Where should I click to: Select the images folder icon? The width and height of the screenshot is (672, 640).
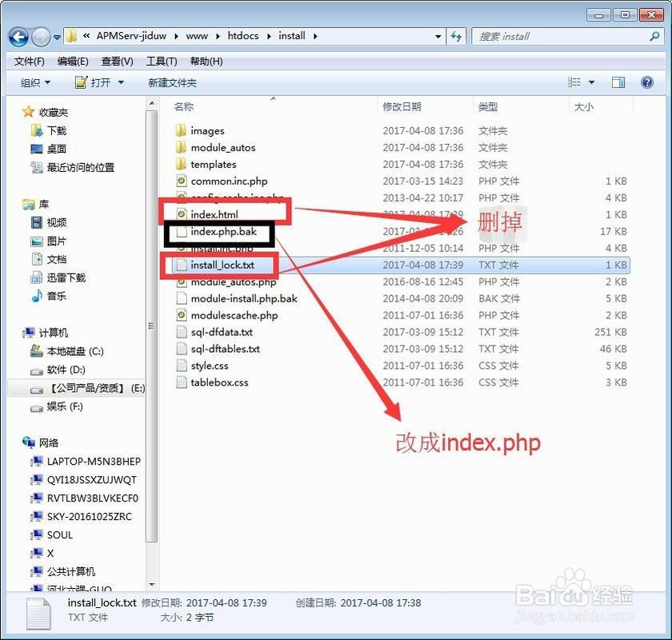(x=181, y=130)
